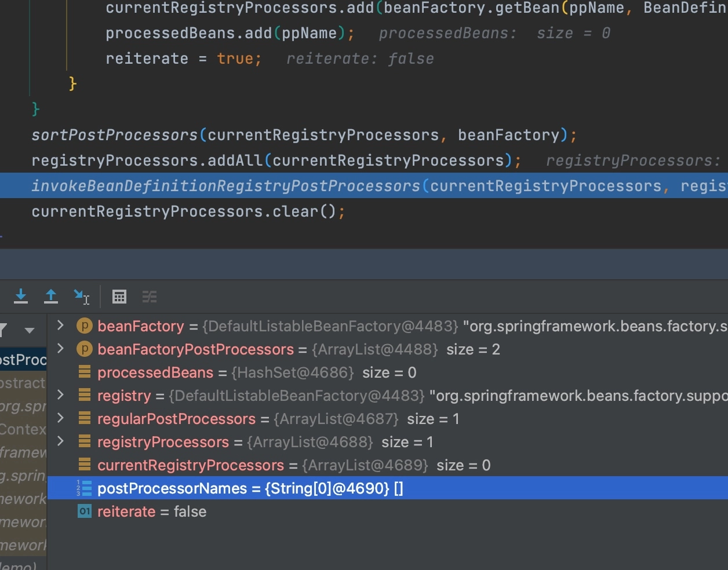Click the Trace Current Stream Chain icon
Viewport: 728px width, 570px height.
click(150, 297)
